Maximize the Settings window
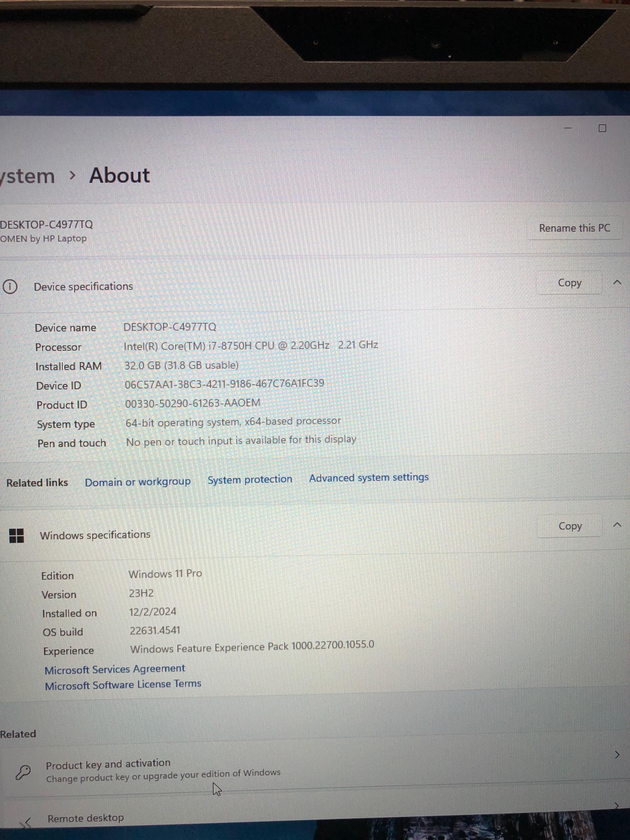Viewport: 630px width, 840px height. (x=602, y=128)
